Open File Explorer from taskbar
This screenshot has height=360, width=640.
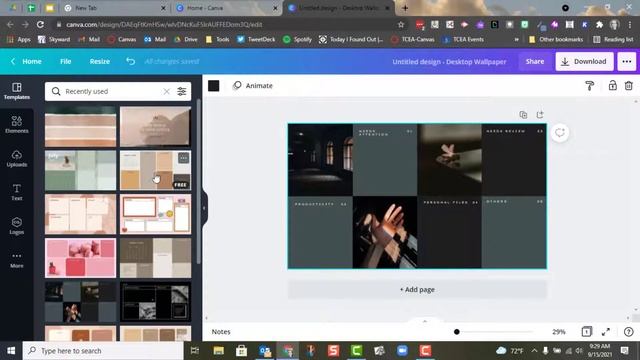(218, 351)
